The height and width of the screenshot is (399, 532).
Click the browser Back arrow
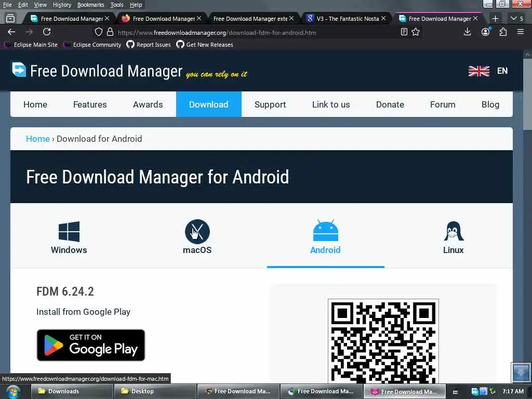click(11, 32)
